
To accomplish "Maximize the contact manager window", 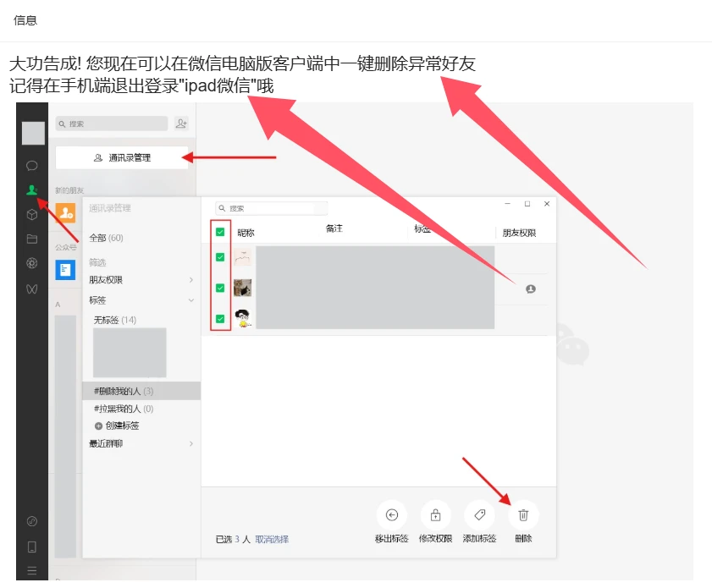I will tap(527, 204).
